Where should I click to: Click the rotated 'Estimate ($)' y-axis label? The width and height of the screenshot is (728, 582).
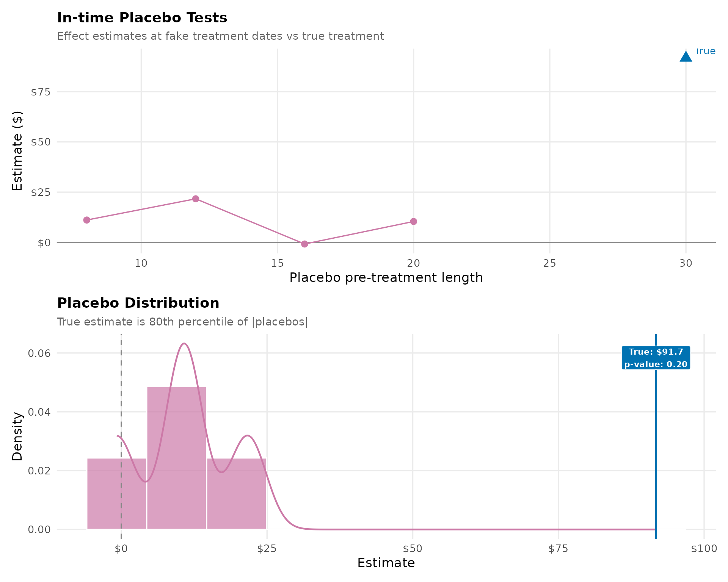17,151
